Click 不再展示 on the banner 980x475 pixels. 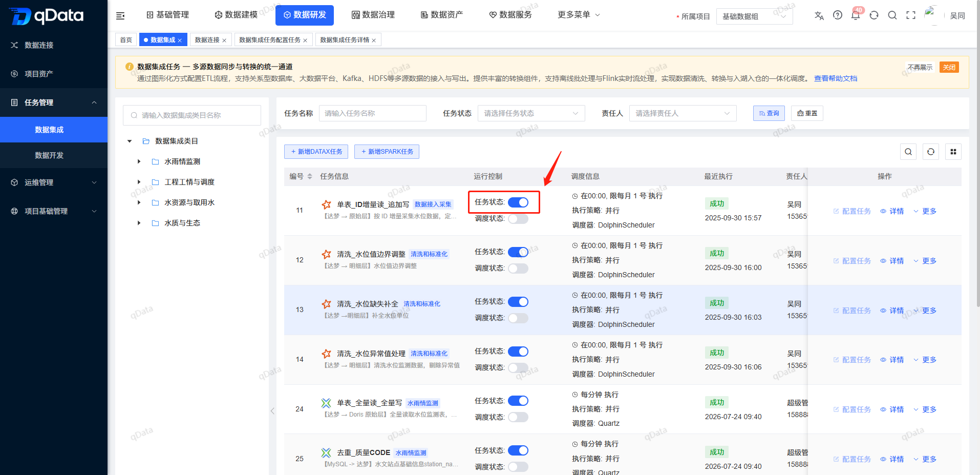(x=920, y=67)
